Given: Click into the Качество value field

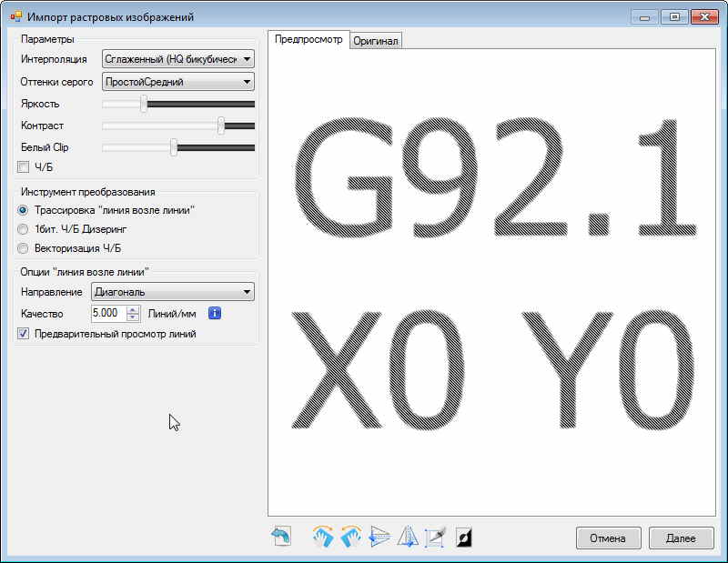Looking at the screenshot, I should [107, 313].
